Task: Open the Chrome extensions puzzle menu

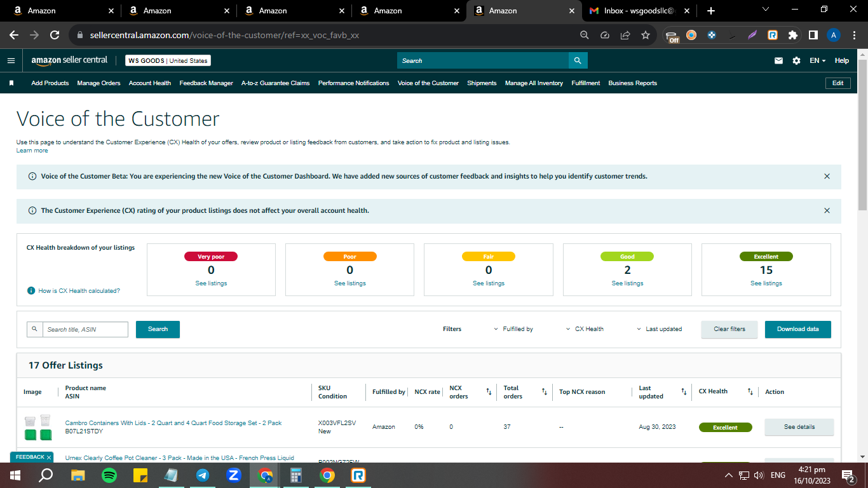Action: coord(793,36)
